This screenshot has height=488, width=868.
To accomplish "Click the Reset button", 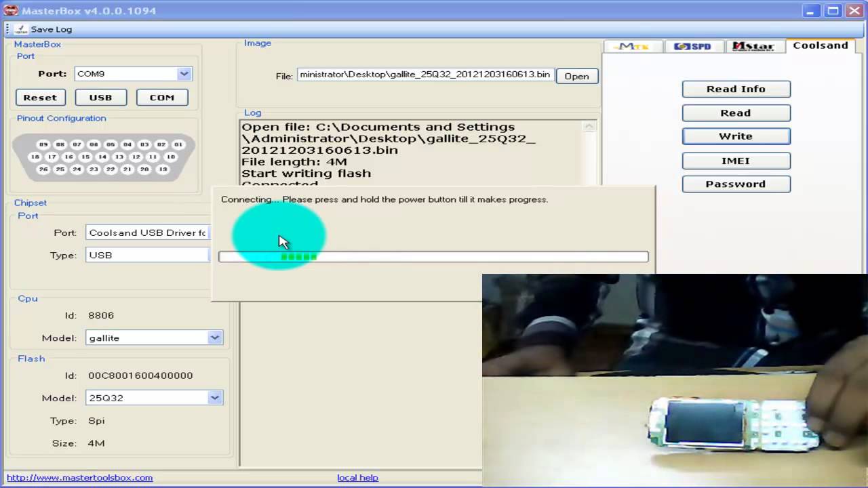I will [40, 98].
